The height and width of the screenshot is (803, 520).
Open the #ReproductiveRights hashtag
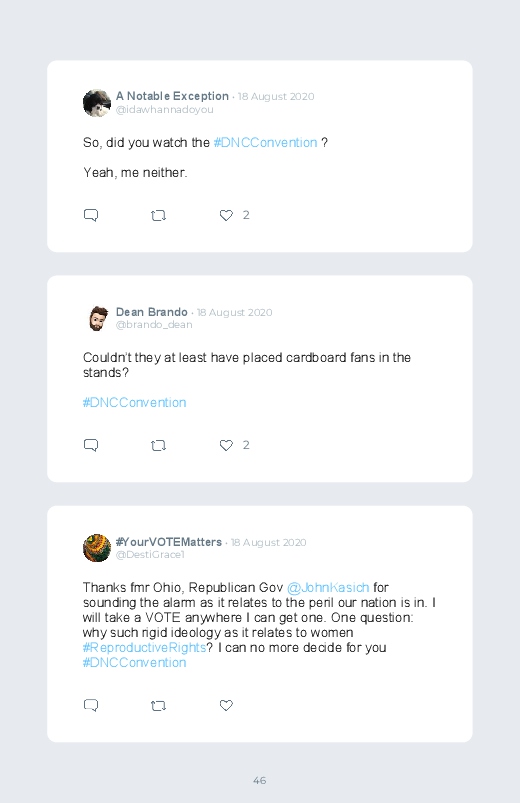point(144,648)
